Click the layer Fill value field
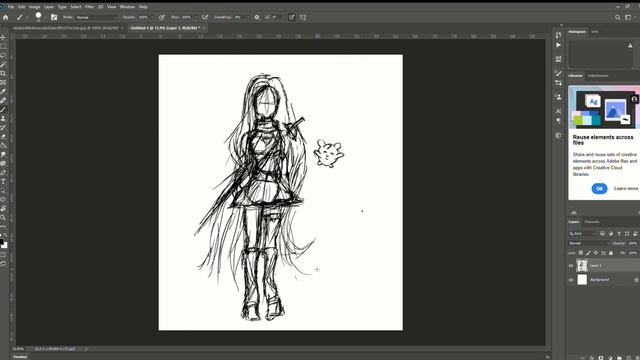Screen dimensions: 640x360 click(633, 253)
